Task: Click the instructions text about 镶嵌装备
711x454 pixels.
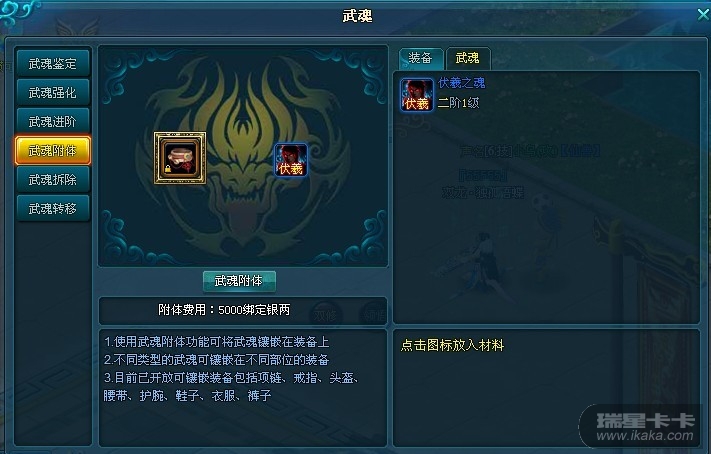Action: click(232, 368)
